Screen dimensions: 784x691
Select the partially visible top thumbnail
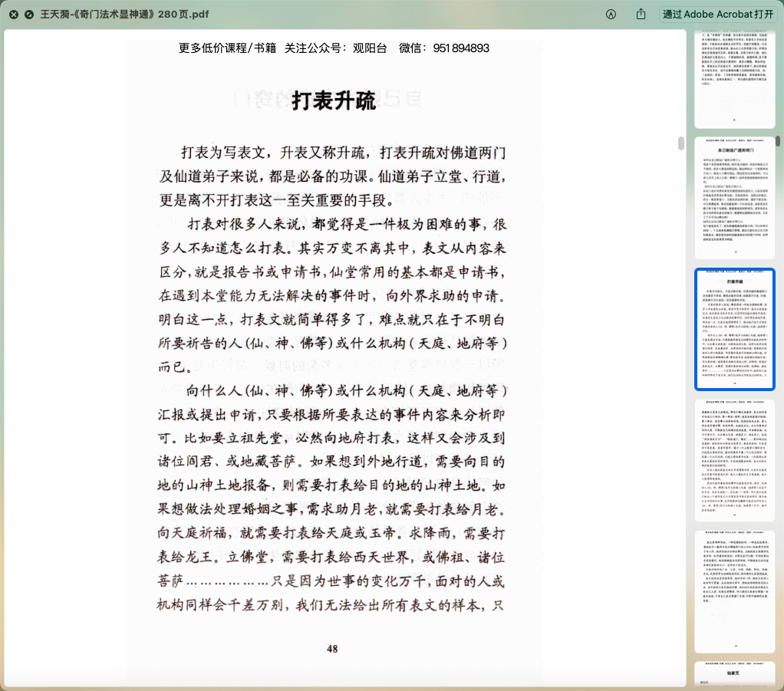[734, 77]
